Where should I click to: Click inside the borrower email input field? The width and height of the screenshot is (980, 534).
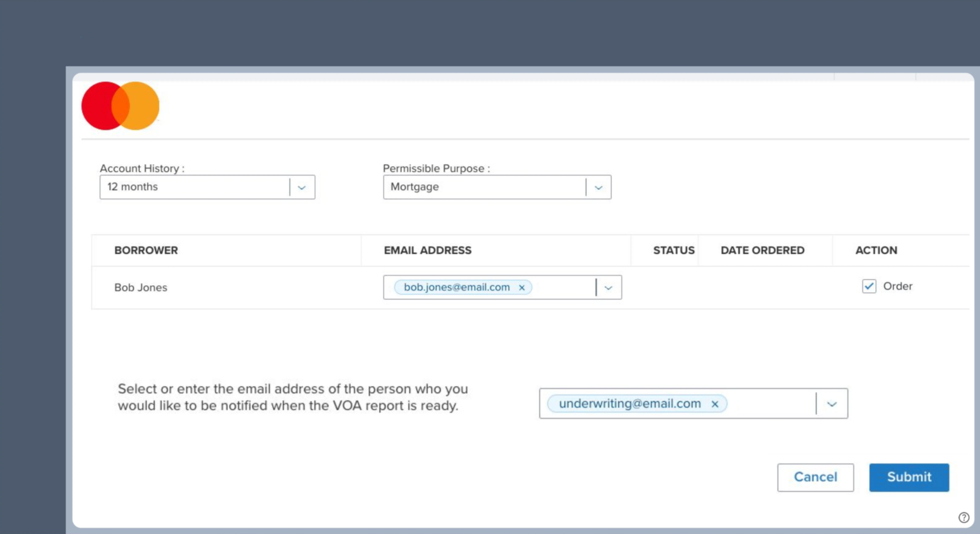pos(564,287)
